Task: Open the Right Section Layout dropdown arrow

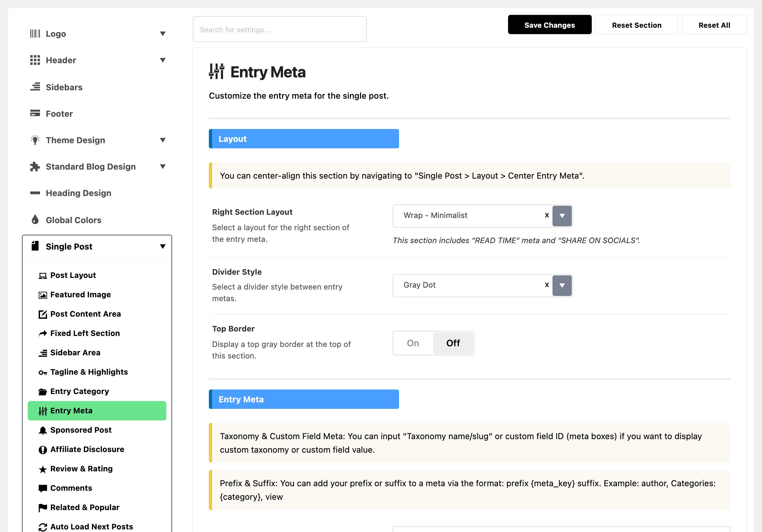Action: pos(562,216)
